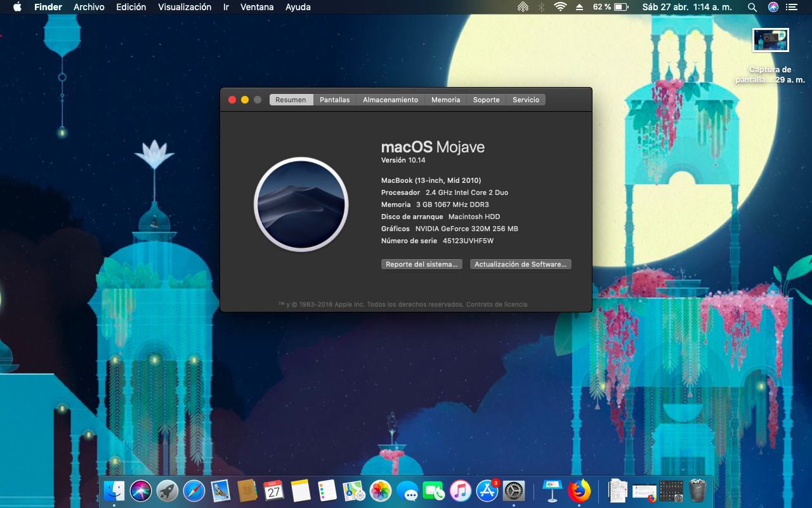Viewport: 812px width, 508px height.
Task: Open the Finder menu
Action: [x=48, y=7]
